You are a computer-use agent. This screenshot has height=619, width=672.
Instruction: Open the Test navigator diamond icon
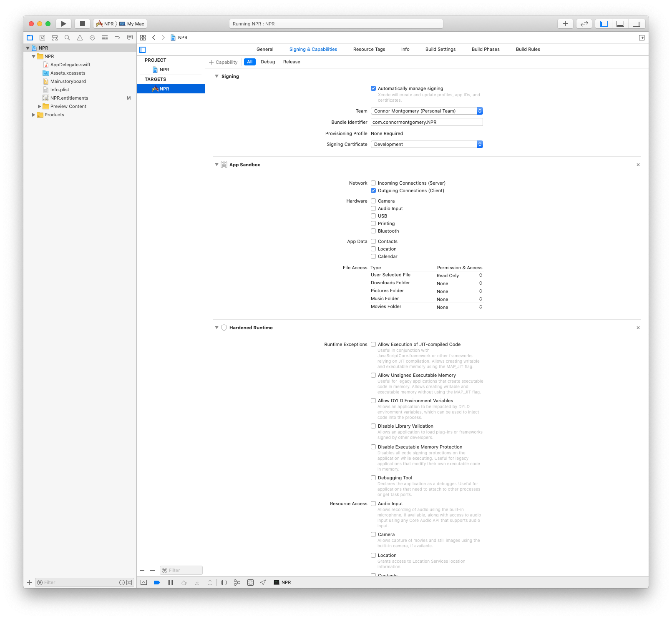click(x=92, y=38)
